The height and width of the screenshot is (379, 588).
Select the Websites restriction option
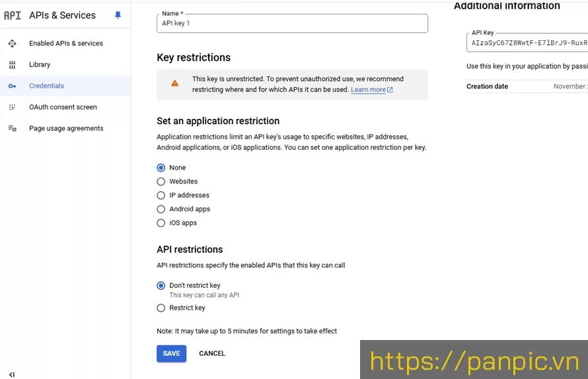pos(161,182)
